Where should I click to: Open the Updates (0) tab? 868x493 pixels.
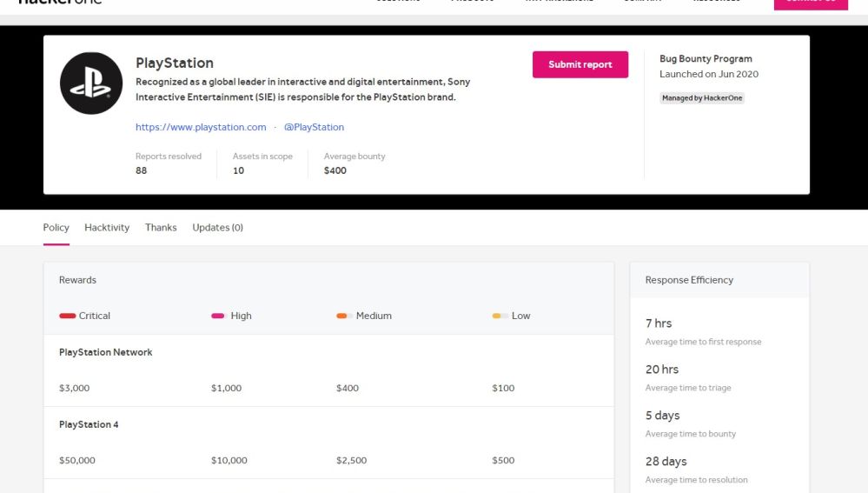(217, 227)
